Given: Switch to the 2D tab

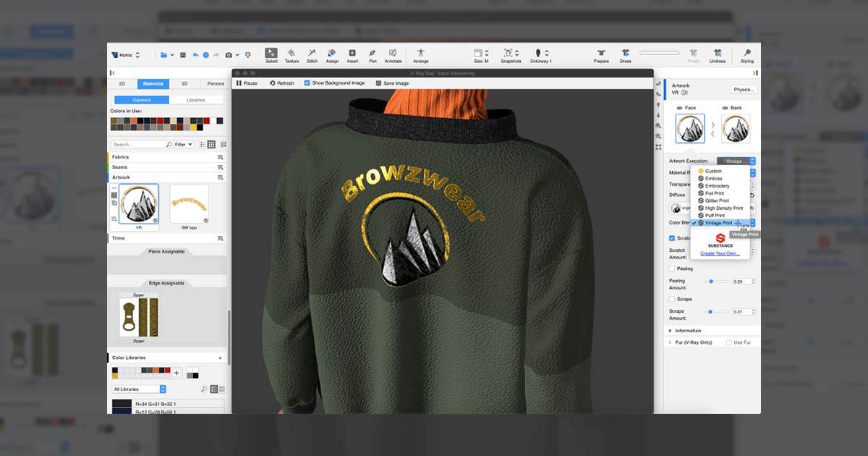Looking at the screenshot, I should point(122,84).
